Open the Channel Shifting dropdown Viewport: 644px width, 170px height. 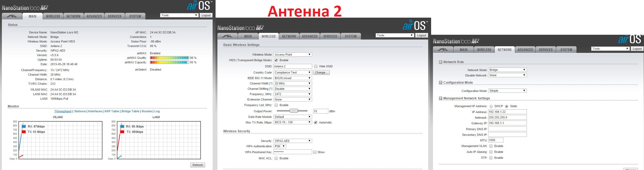[293, 89]
